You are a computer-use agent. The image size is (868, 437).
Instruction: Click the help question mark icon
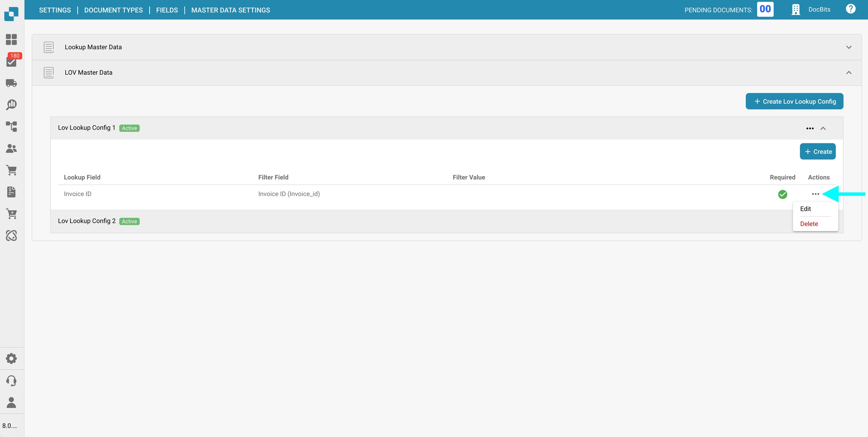pyautogui.click(x=850, y=9)
